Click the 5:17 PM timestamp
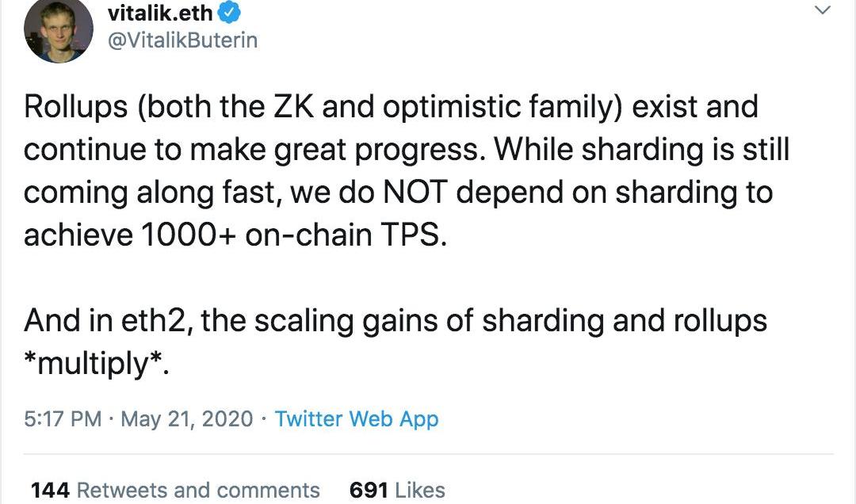The height and width of the screenshot is (504, 856). click(63, 418)
